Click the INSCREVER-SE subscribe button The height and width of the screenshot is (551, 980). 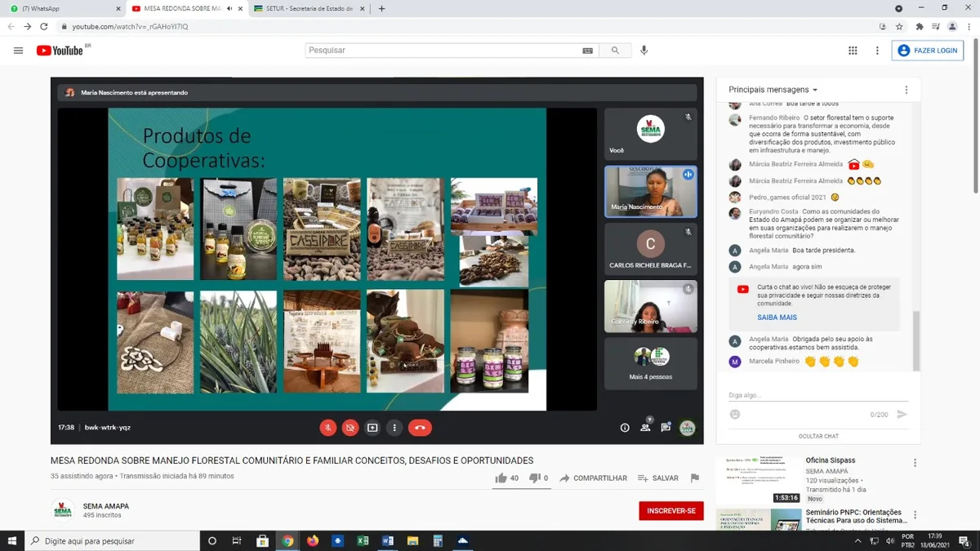click(x=671, y=511)
